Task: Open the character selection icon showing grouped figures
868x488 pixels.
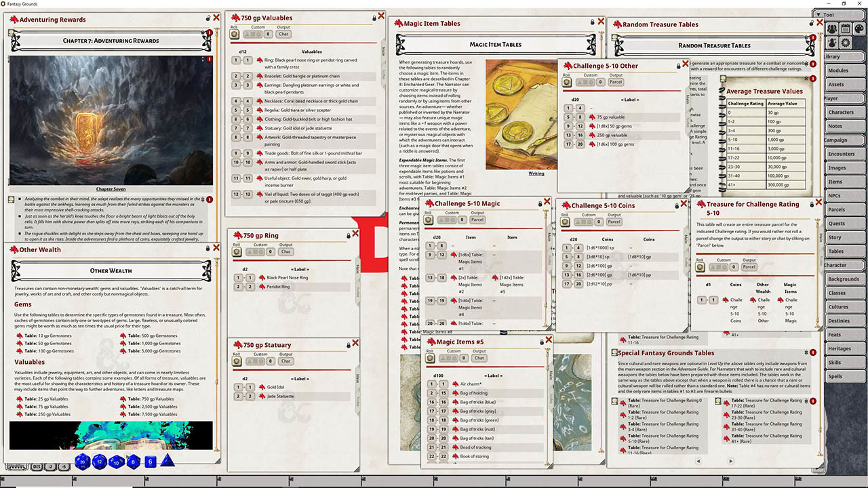Action: click(831, 28)
